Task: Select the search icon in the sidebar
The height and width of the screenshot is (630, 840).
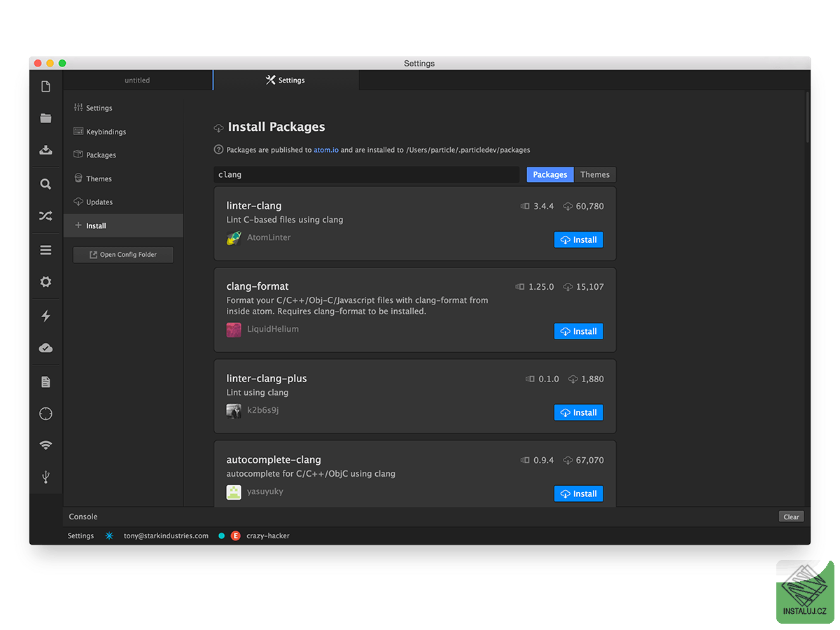Action: coord(45,183)
